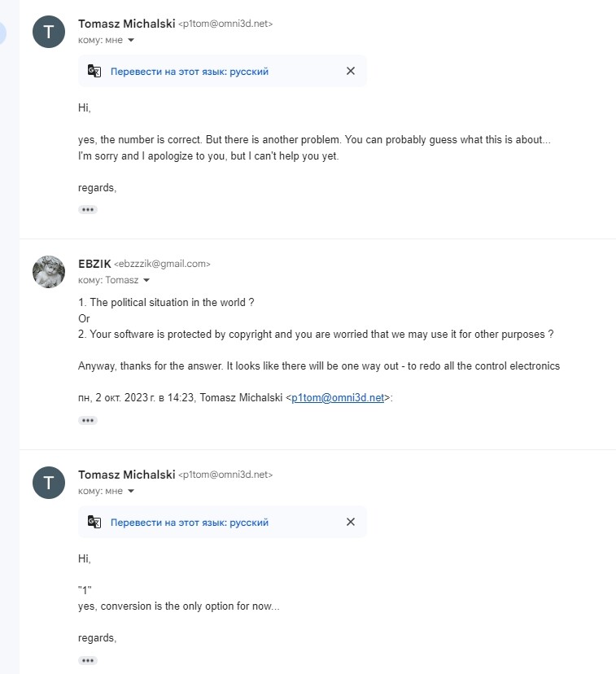Click sender name EBZIK
Image resolution: width=616 pixels, height=674 pixels.
[94, 264]
